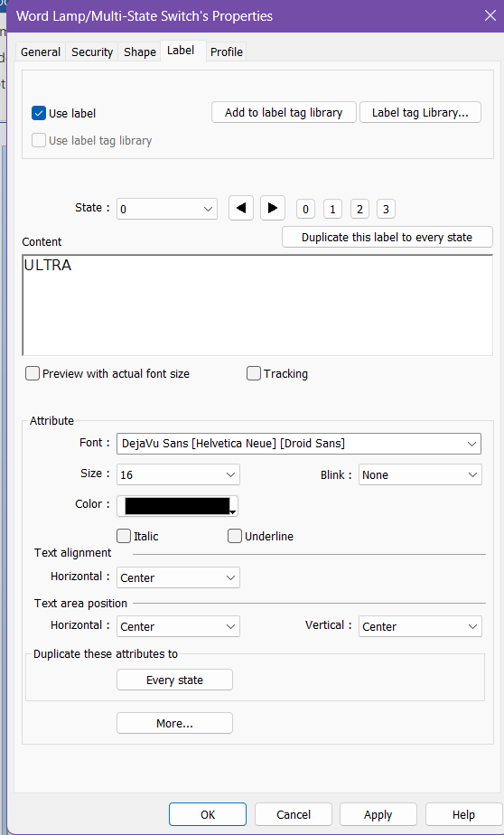The height and width of the screenshot is (835, 504).
Task: Toggle the Tracking checkbox
Action: 253,373
